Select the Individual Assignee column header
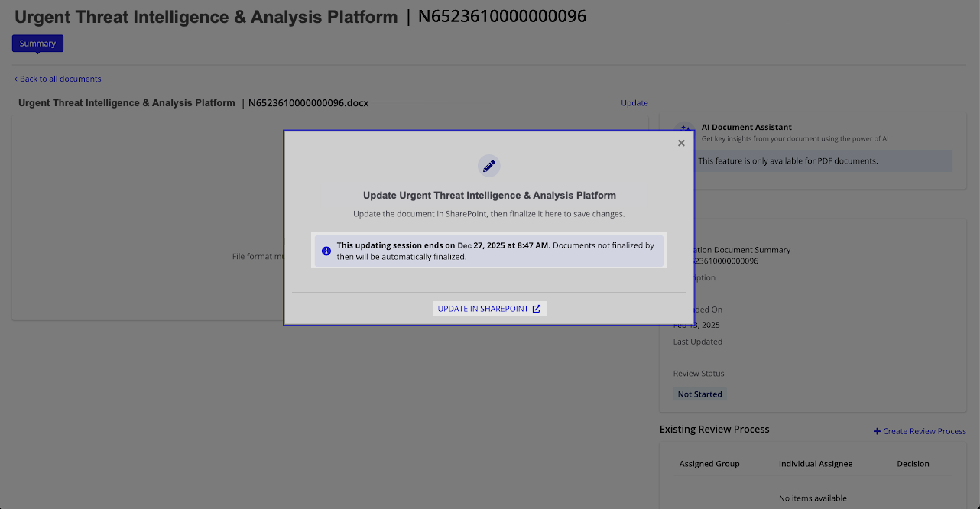Image resolution: width=980 pixels, height=509 pixels. 816,464
